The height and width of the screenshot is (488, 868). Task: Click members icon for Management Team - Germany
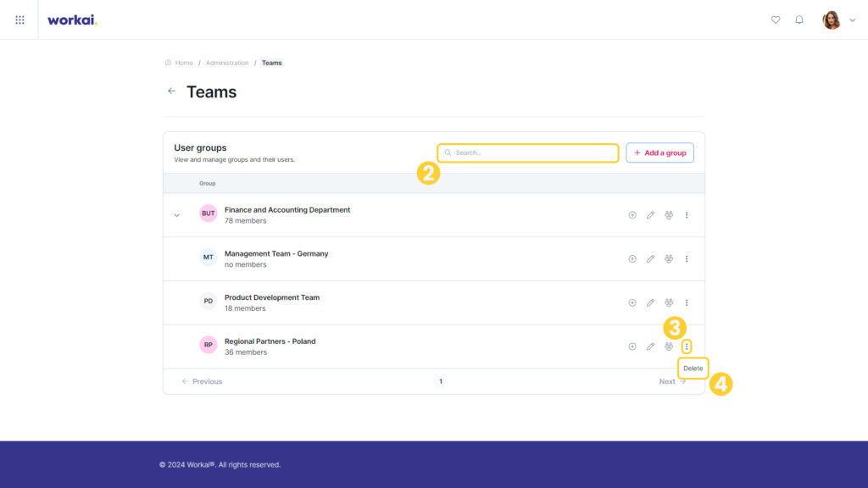click(669, 259)
